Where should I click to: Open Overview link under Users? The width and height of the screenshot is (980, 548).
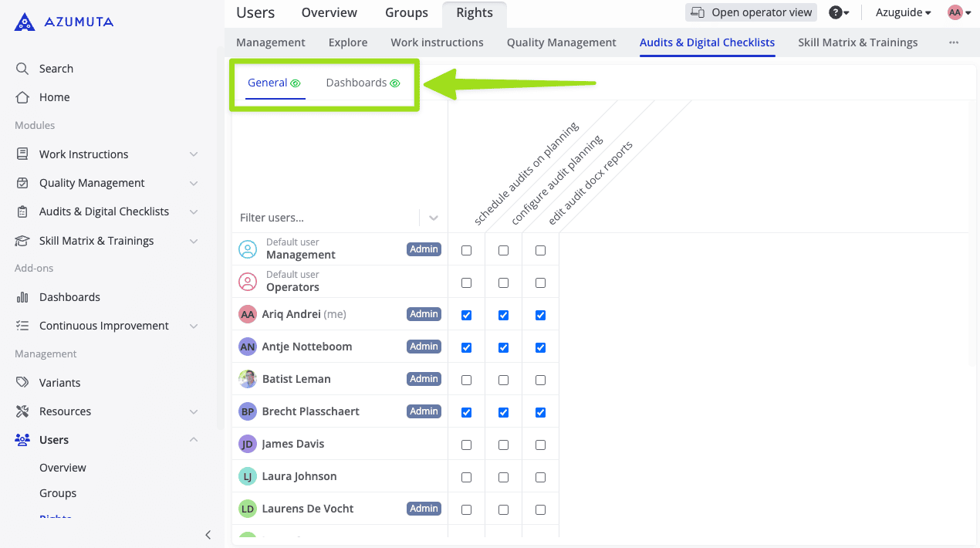[x=63, y=468]
